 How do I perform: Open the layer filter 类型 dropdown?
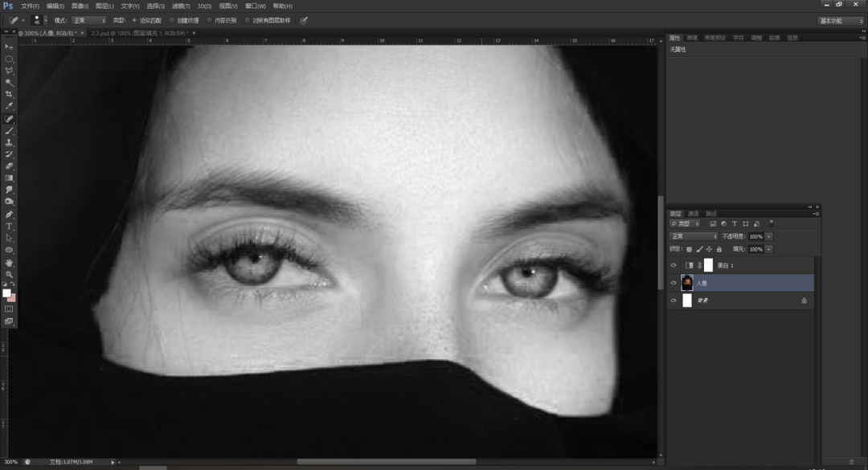[686, 223]
